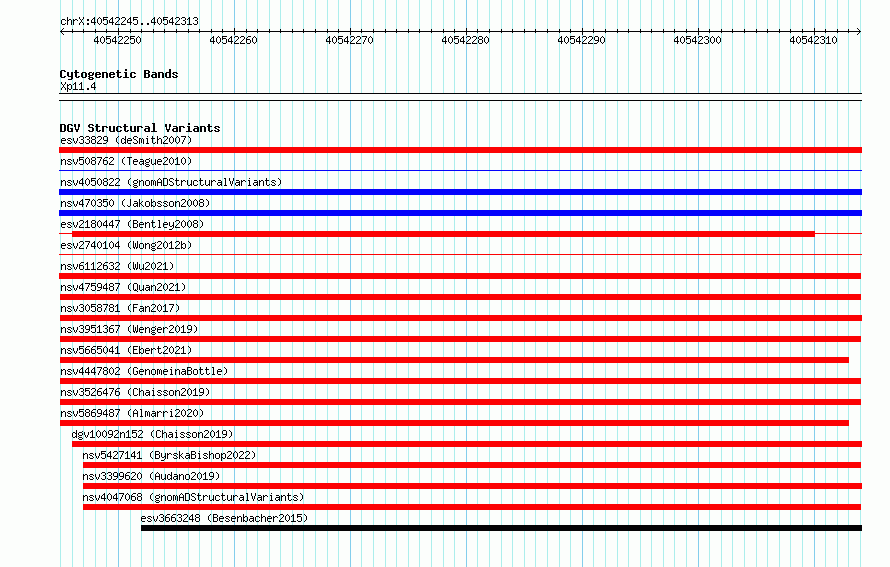Select the red bar under nsv4759487
Image resolution: width=890 pixels, height=567 pixels.
pyautogui.click(x=460, y=297)
